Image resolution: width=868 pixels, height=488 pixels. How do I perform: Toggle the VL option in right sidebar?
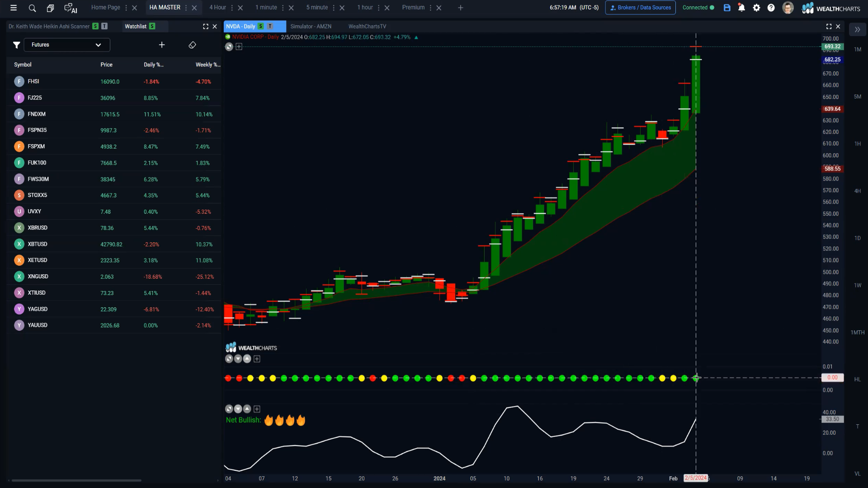click(858, 474)
